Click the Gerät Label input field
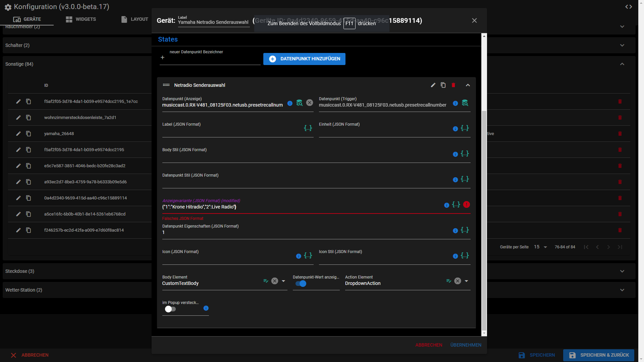Image resolution: width=644 pixels, height=362 pixels. pyautogui.click(x=214, y=22)
